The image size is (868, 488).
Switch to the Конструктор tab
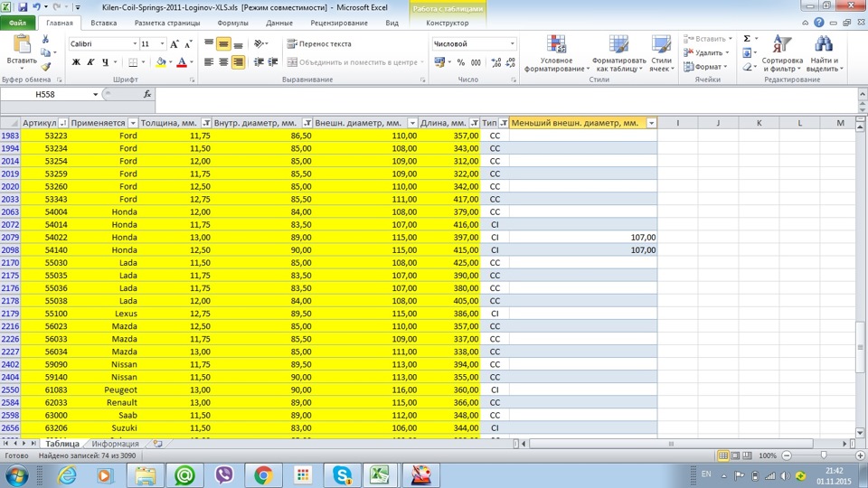click(448, 23)
